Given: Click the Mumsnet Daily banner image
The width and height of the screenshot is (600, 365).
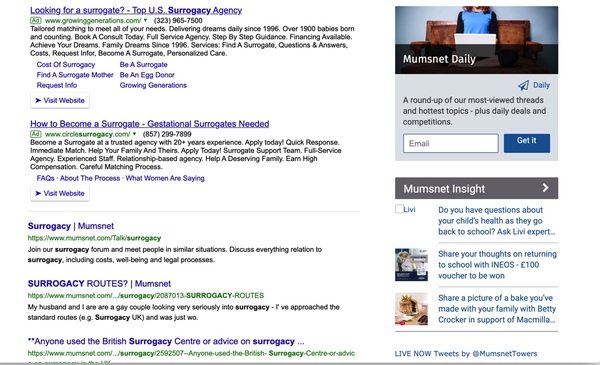Looking at the screenshot, I should [x=476, y=40].
